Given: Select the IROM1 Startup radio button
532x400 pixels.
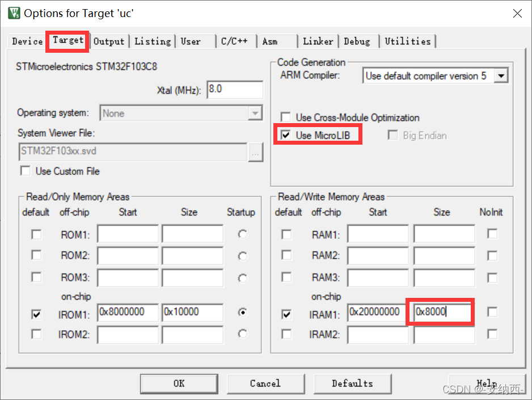Looking at the screenshot, I should 242,312.
